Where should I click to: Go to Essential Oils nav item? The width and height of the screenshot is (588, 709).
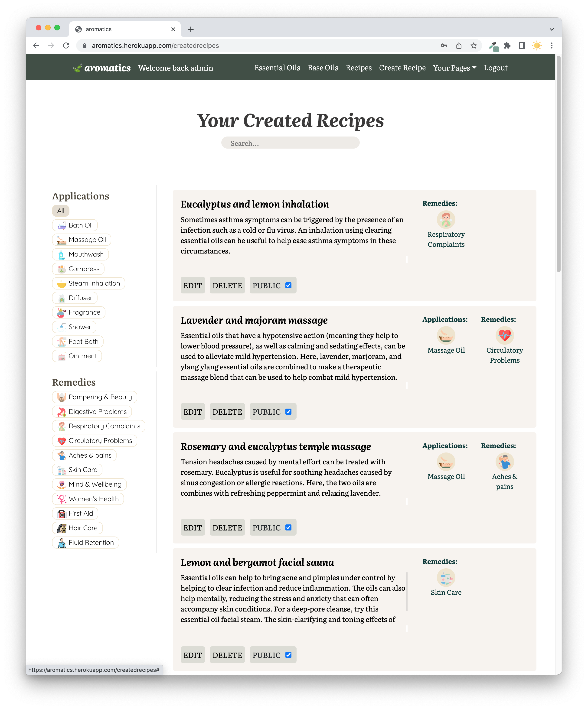click(x=277, y=68)
